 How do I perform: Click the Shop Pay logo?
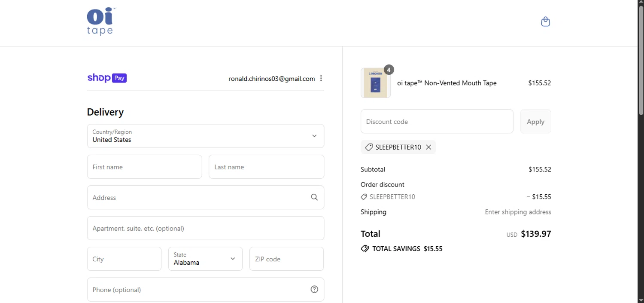107,78
